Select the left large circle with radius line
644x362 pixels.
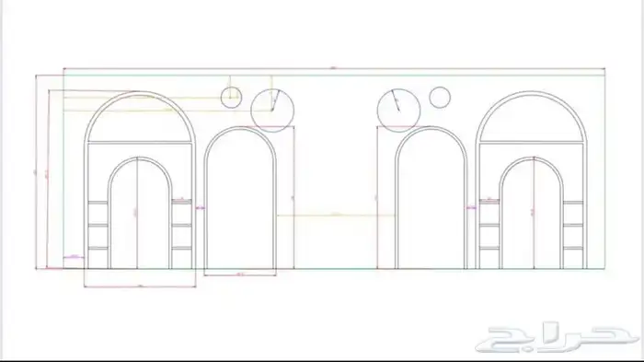[x=272, y=111]
